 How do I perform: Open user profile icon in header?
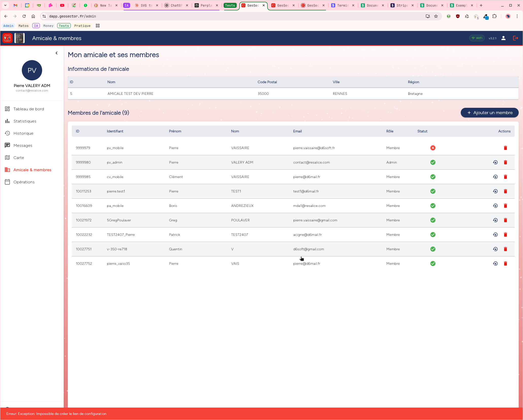click(x=503, y=38)
